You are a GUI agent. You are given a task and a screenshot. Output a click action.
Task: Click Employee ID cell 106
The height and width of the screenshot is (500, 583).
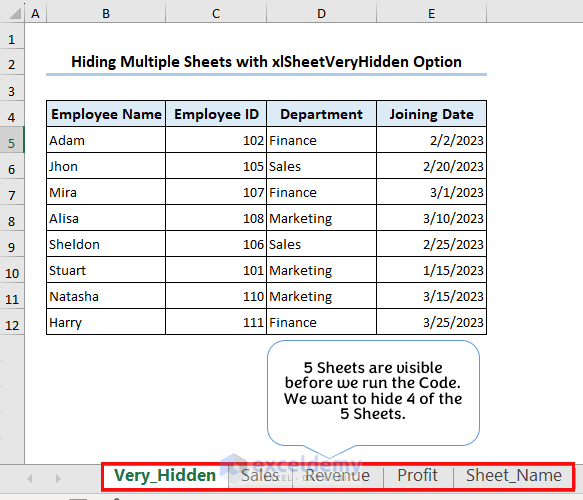click(x=216, y=244)
